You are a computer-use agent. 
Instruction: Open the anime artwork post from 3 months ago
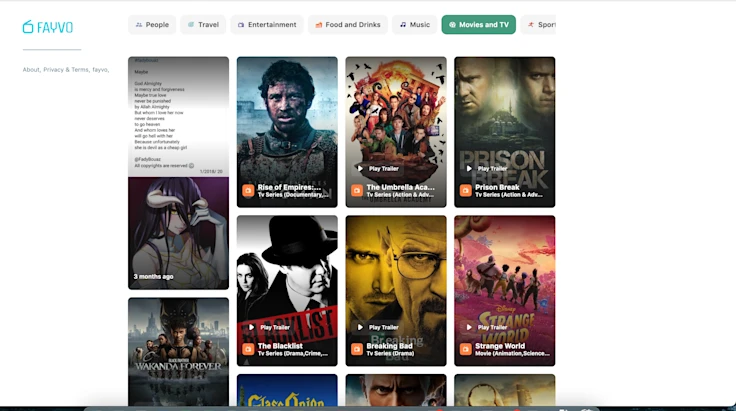click(178, 233)
